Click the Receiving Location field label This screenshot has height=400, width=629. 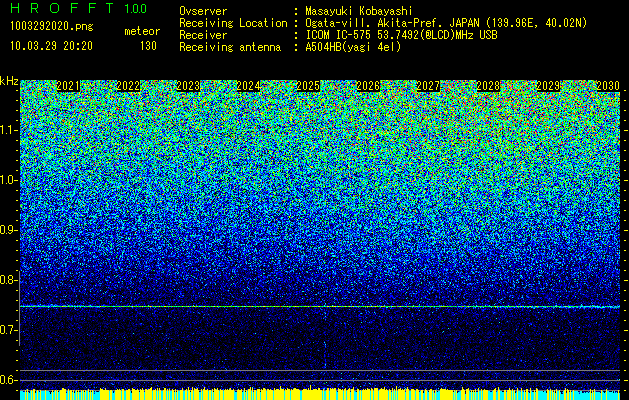(233, 23)
